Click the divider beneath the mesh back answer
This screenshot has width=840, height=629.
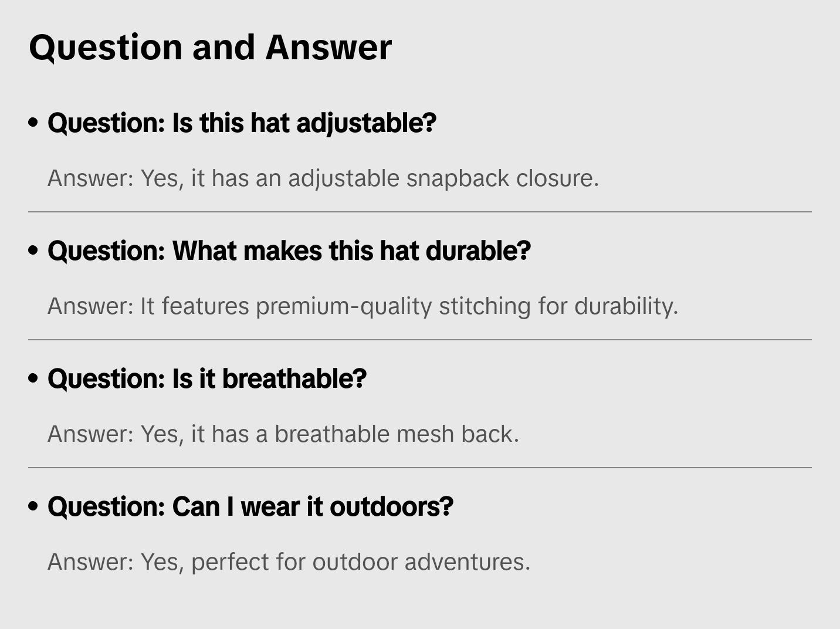[420, 468]
